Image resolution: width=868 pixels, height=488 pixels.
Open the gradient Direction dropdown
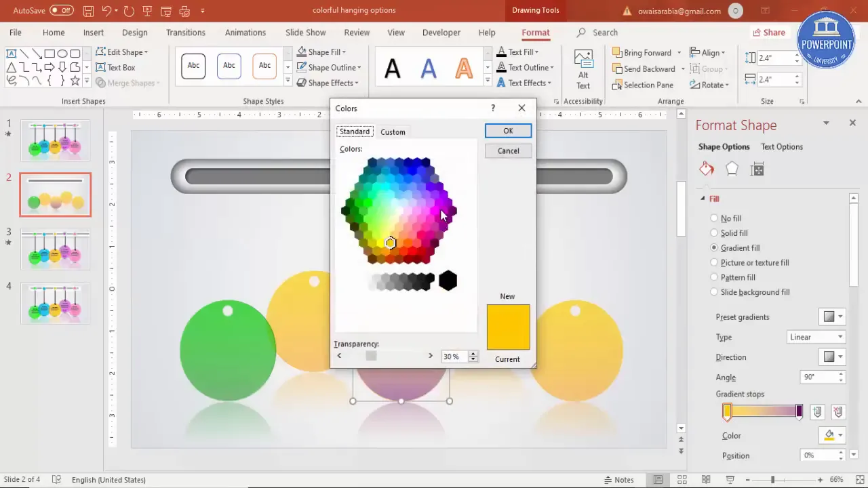(x=833, y=357)
